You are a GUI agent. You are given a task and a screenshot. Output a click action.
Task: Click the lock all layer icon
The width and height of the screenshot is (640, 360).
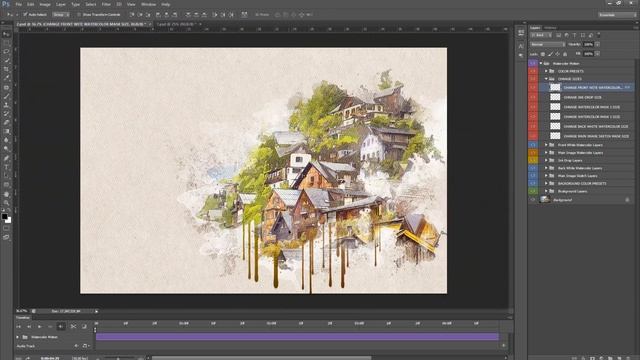coord(565,54)
